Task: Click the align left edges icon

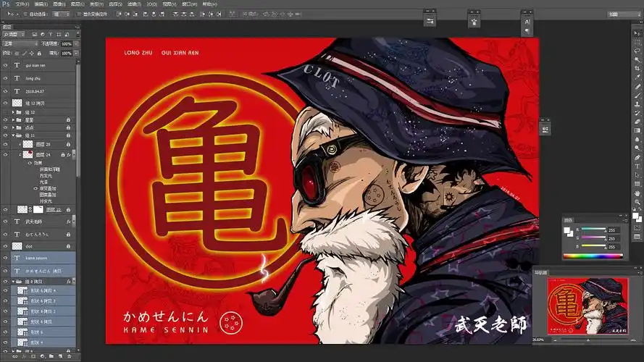Action: coord(146,14)
